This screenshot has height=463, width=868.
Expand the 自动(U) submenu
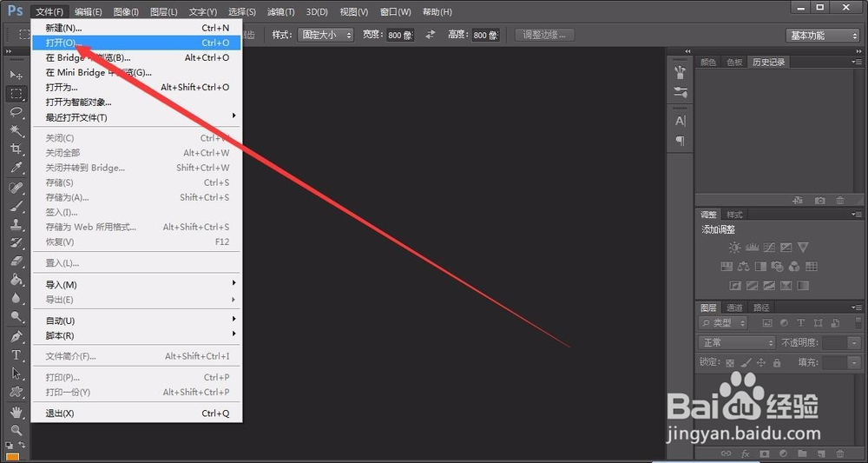click(136, 321)
